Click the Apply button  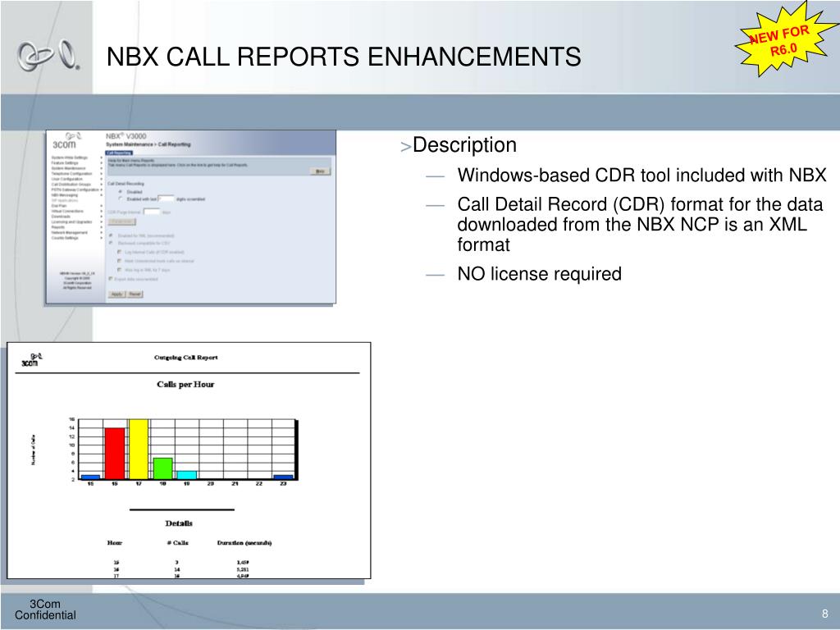coord(116,294)
